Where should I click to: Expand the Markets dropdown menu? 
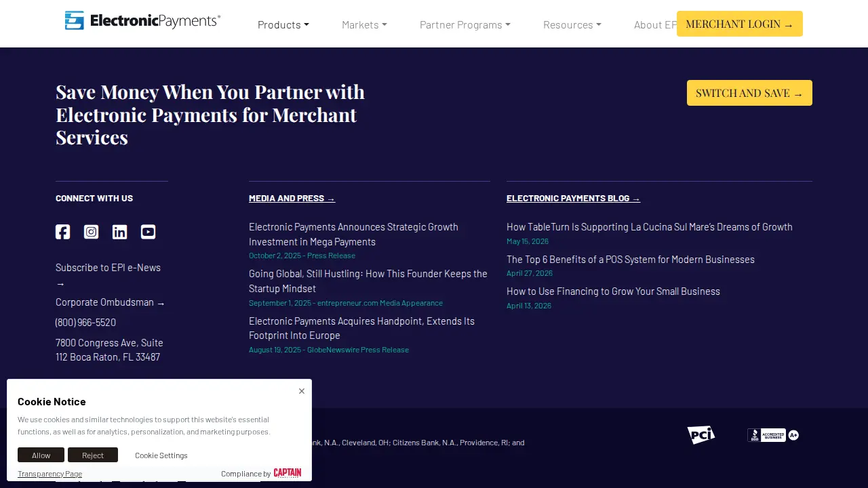click(364, 24)
